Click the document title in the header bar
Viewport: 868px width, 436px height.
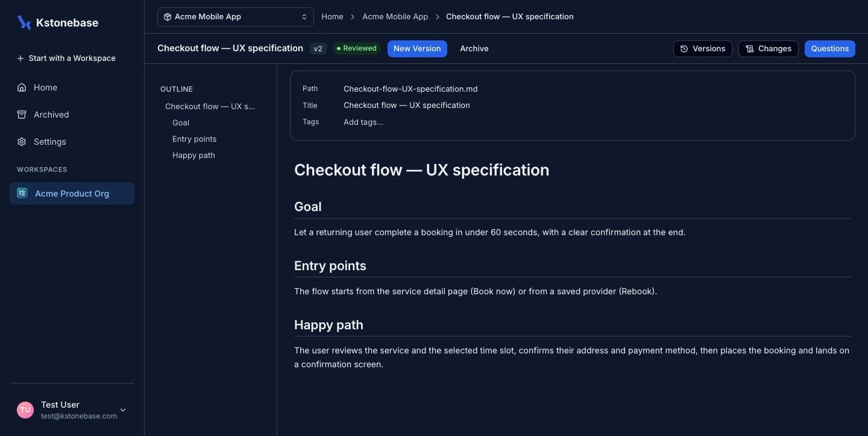[230, 48]
